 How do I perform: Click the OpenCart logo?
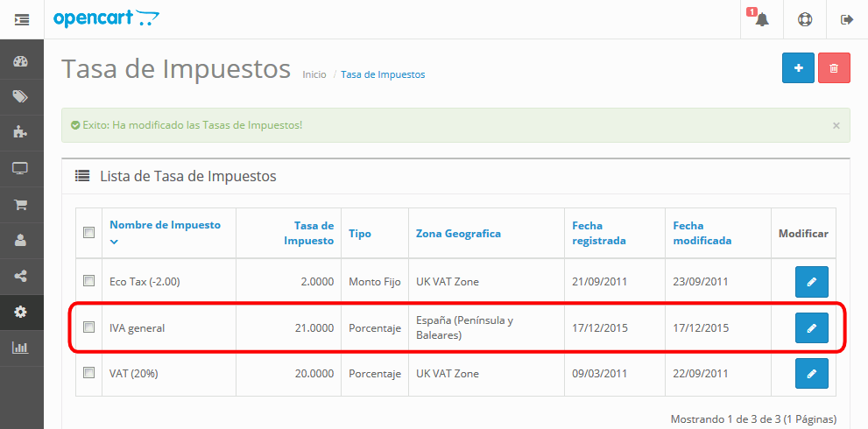[x=106, y=18]
